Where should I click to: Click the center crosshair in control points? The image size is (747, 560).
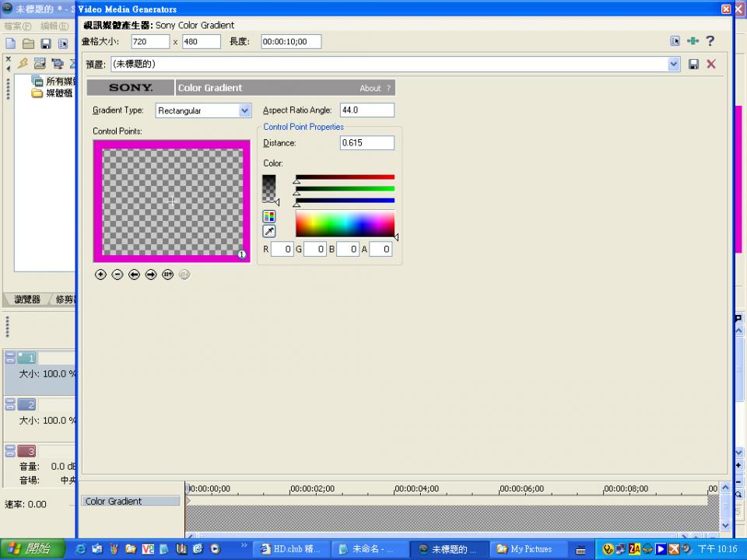(172, 202)
